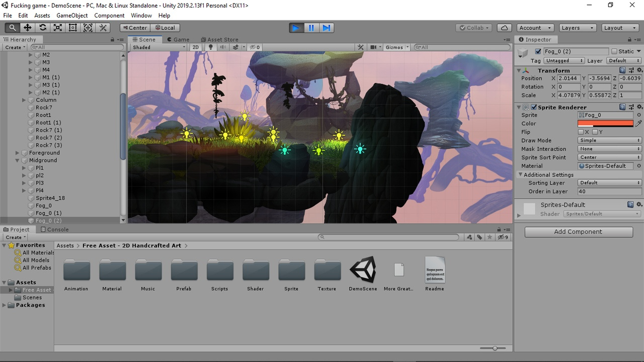Open Sprite object picker circle
Viewport: 644px width, 362px height.
click(x=639, y=115)
